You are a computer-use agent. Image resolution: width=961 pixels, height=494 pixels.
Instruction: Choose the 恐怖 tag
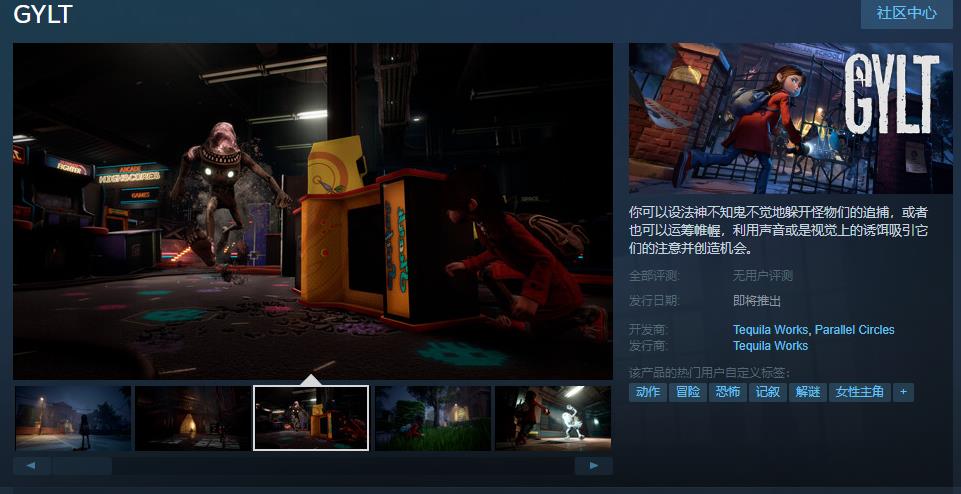click(728, 392)
